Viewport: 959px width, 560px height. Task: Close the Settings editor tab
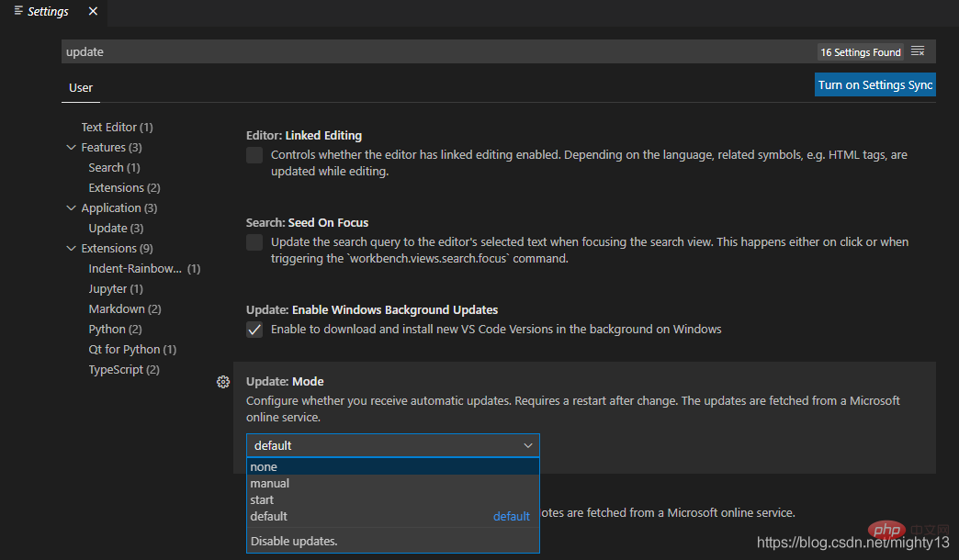(x=93, y=11)
